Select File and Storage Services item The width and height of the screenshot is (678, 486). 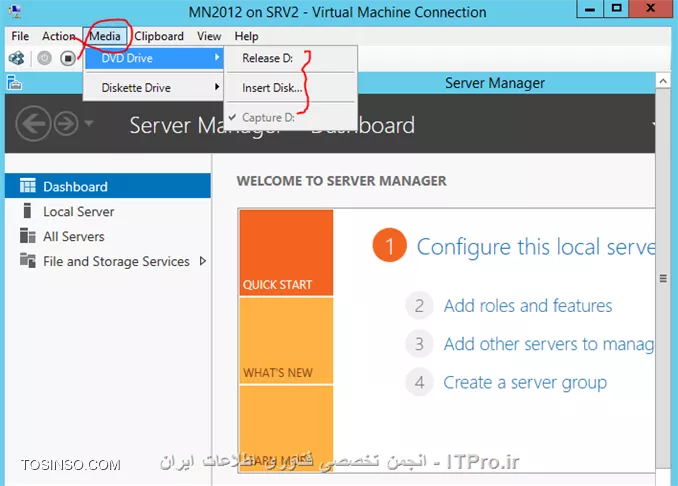point(108,261)
